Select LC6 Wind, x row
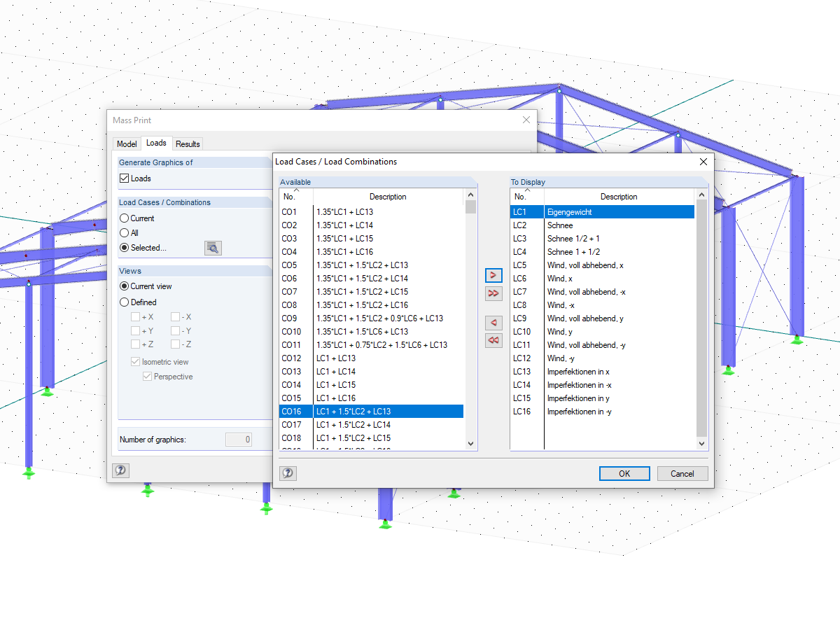 tap(602, 279)
